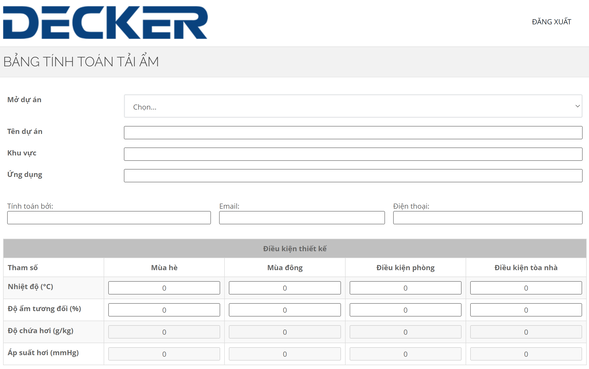This screenshot has height=369, width=589.
Task: Select Nhiệt độ field under Mùa hè
Action: 164,288
